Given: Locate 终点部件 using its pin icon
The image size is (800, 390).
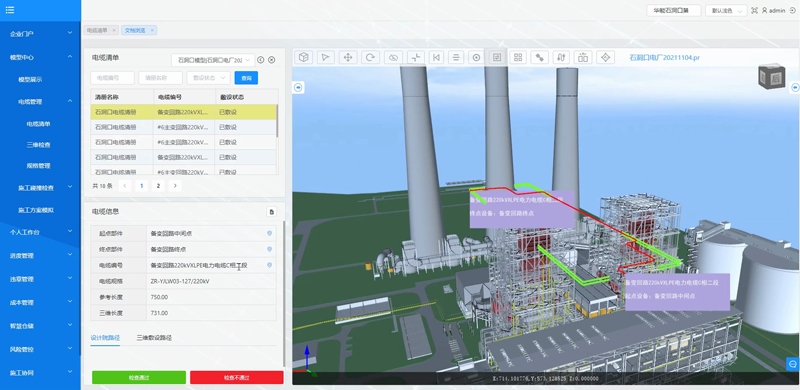Looking at the screenshot, I should (269, 249).
